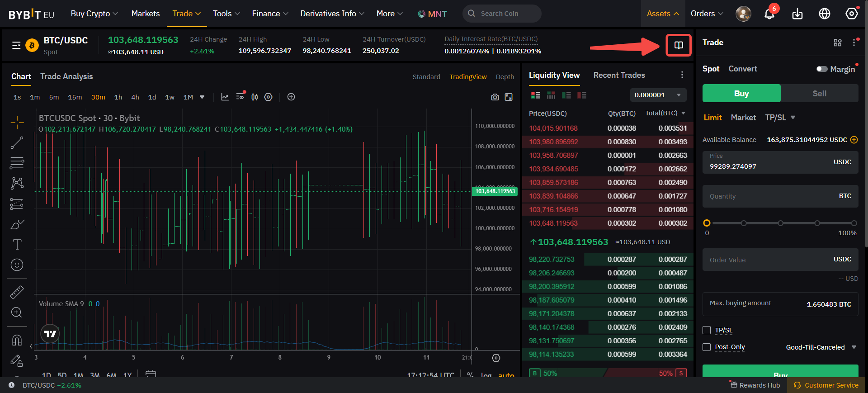The height and width of the screenshot is (393, 868).
Task: Take a chart snapshot with camera icon
Action: 495,97
